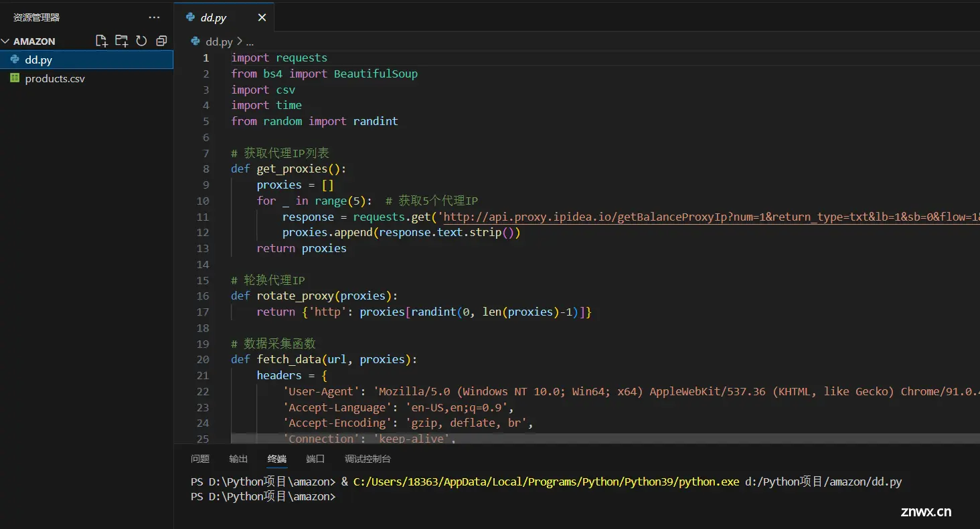Open the api.proxy.ipidea.io URL link
The image size is (980, 529).
(x=712, y=217)
